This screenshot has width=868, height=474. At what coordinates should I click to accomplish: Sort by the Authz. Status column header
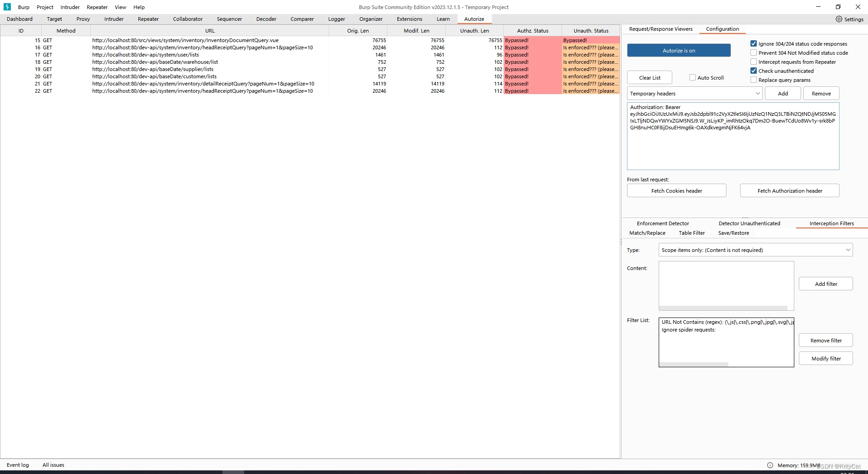(x=533, y=31)
